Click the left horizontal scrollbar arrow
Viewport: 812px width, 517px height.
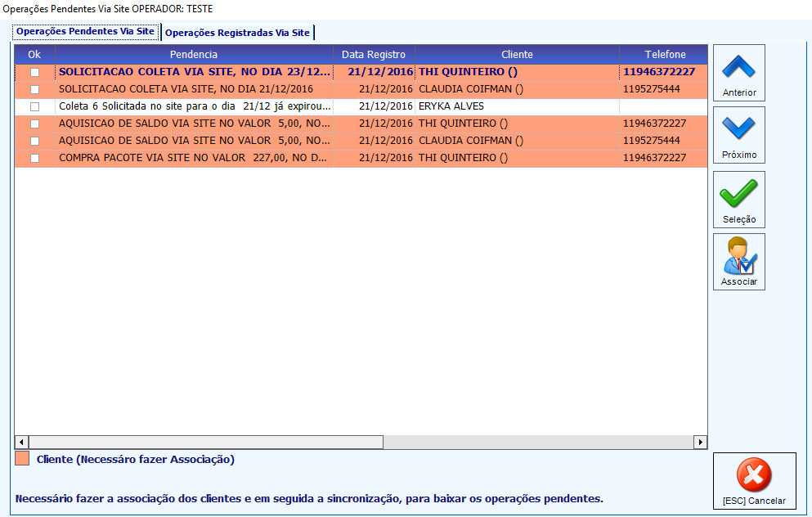(x=21, y=442)
